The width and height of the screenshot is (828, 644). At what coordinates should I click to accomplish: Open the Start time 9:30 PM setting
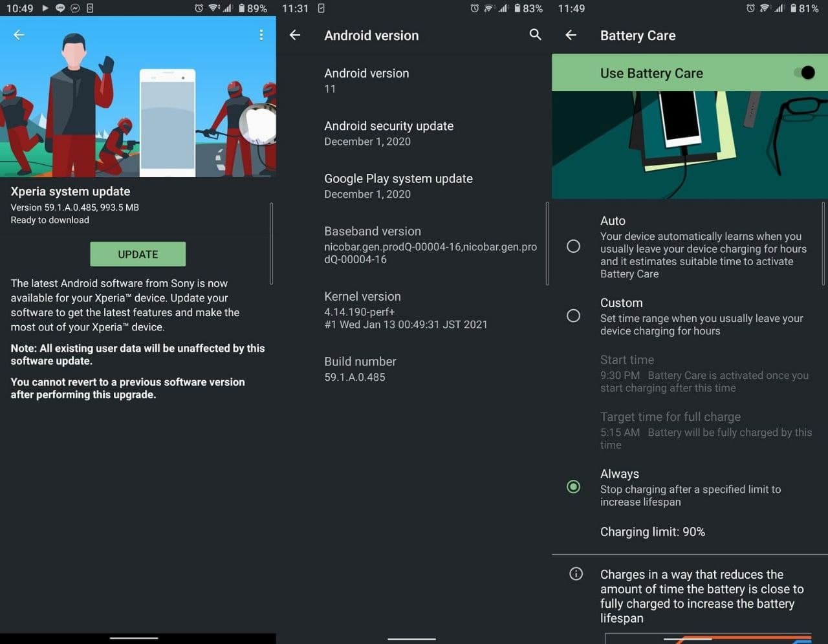pos(704,374)
